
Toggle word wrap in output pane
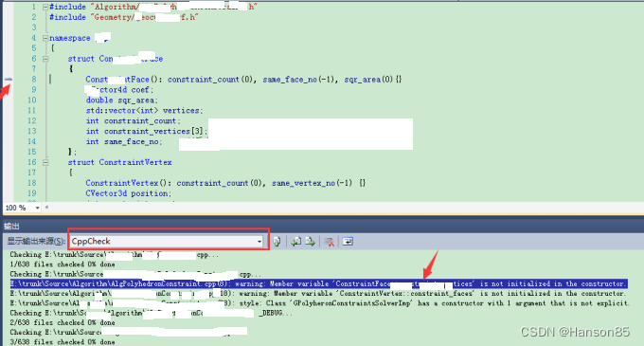click(348, 242)
